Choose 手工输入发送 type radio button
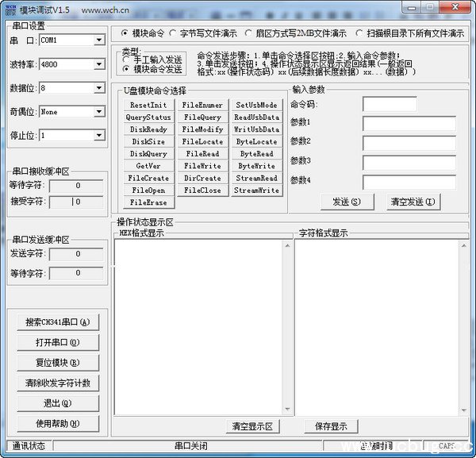Screen dimensions: 476x458 point(127,60)
